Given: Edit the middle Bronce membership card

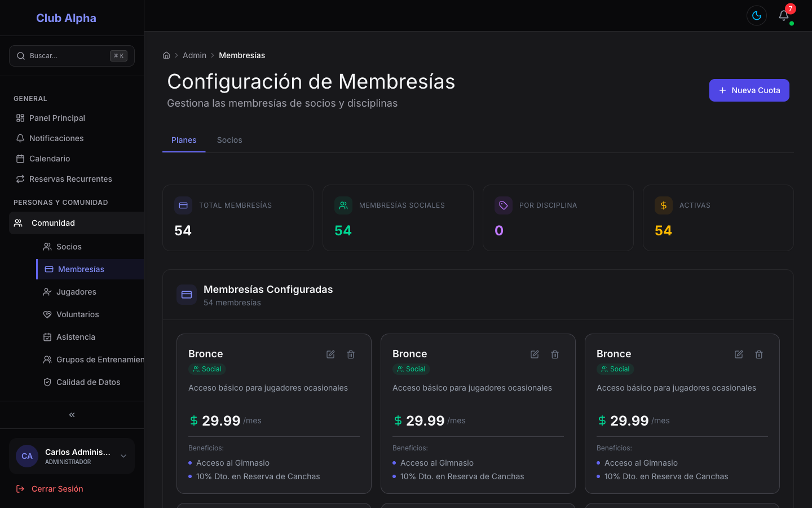Looking at the screenshot, I should pyautogui.click(x=535, y=354).
